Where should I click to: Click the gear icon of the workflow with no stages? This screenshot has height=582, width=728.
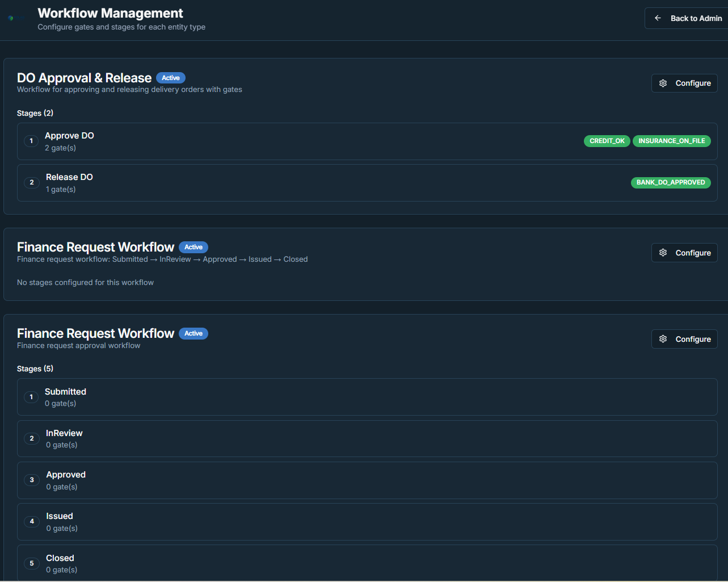pyautogui.click(x=663, y=253)
